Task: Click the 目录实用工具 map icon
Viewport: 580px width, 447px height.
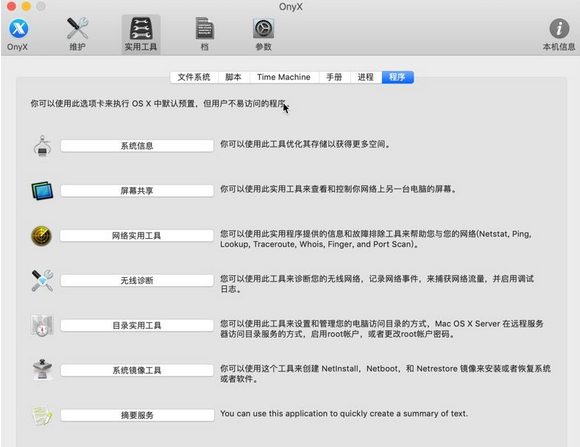Action: tap(42, 325)
